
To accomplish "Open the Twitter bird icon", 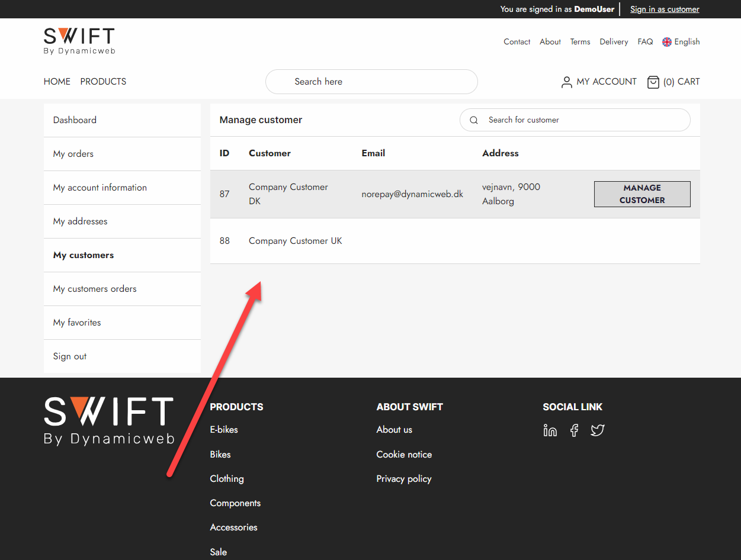I will tap(597, 430).
